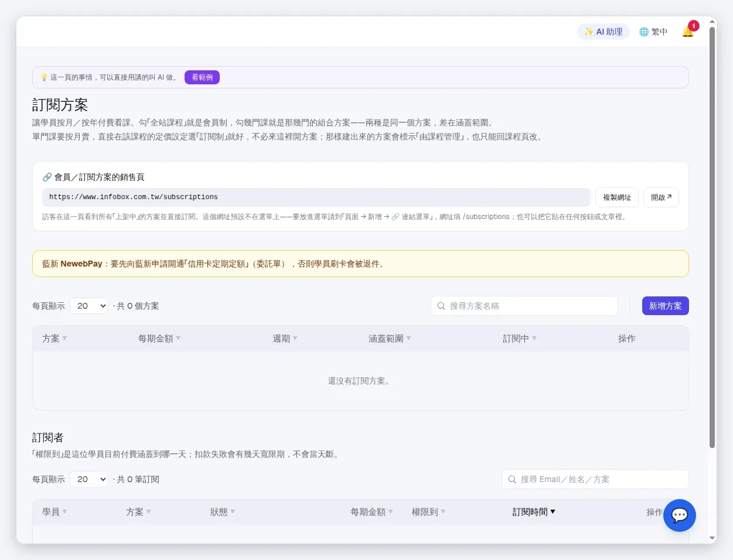This screenshot has width=733, height=560.
Task: Click the 共 0 個方案 count text
Action: coord(138,306)
